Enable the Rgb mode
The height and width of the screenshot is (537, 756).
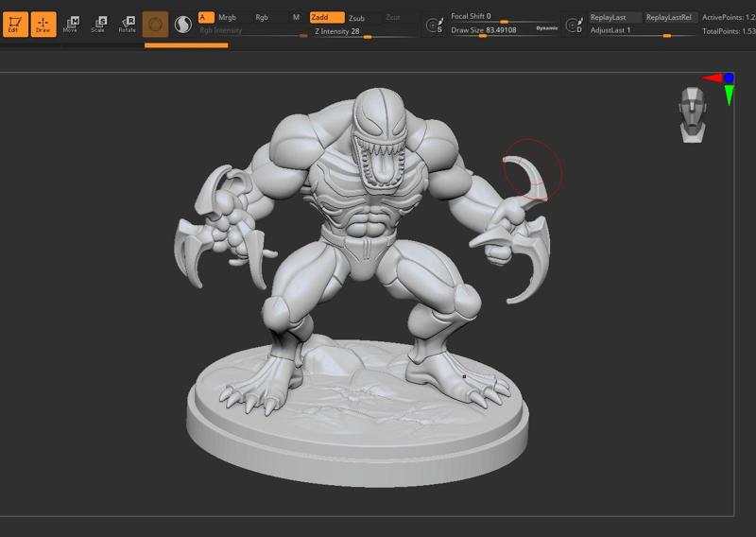[x=262, y=17]
